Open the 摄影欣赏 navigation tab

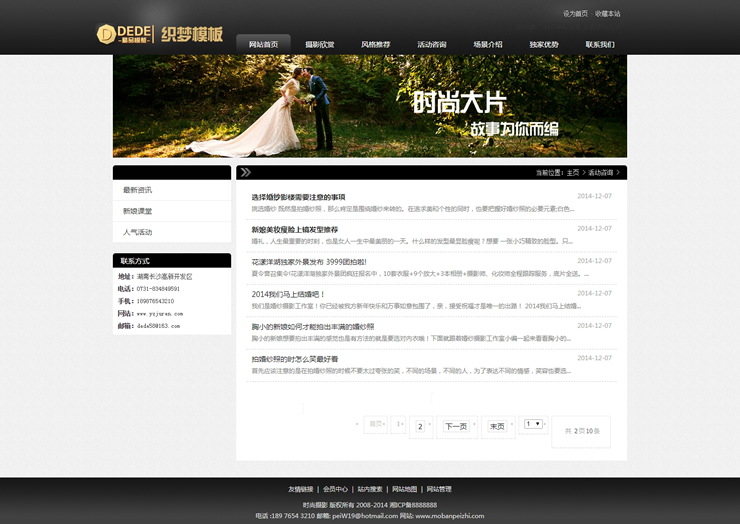coord(320,45)
